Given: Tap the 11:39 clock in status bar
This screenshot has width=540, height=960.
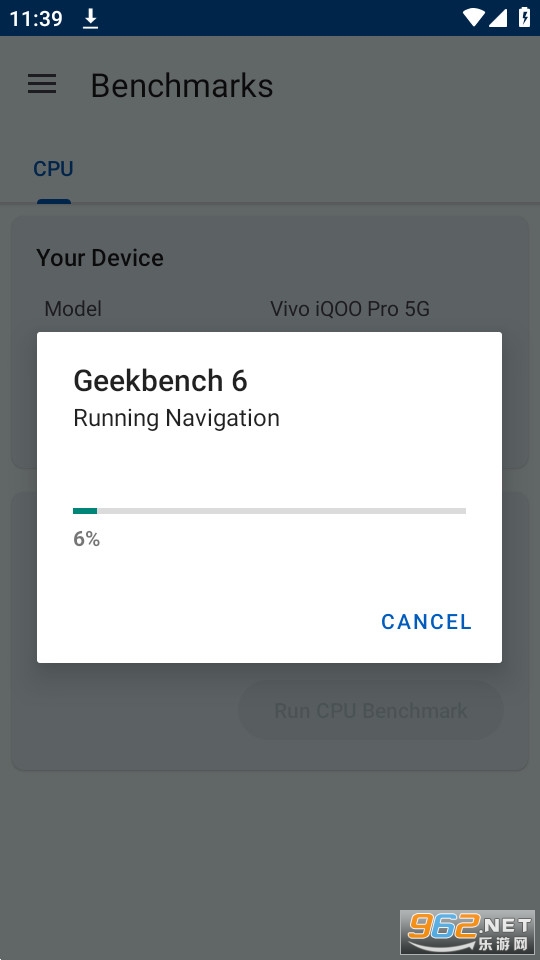Looking at the screenshot, I should [36, 18].
